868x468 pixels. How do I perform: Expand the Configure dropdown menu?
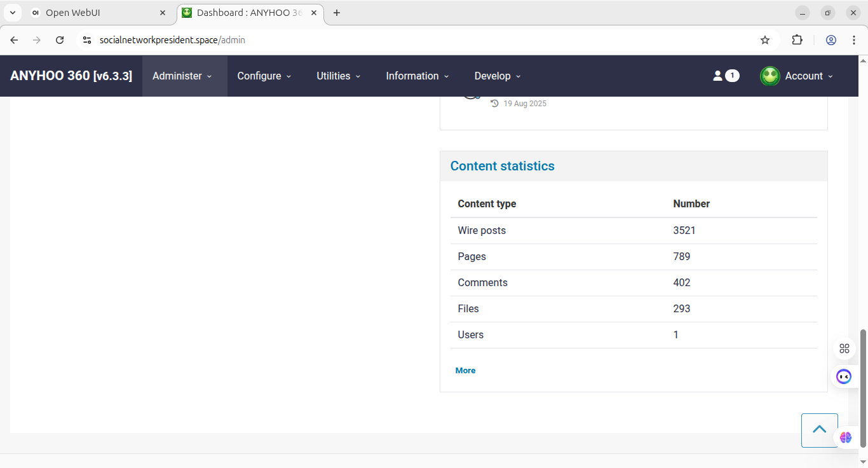click(264, 76)
